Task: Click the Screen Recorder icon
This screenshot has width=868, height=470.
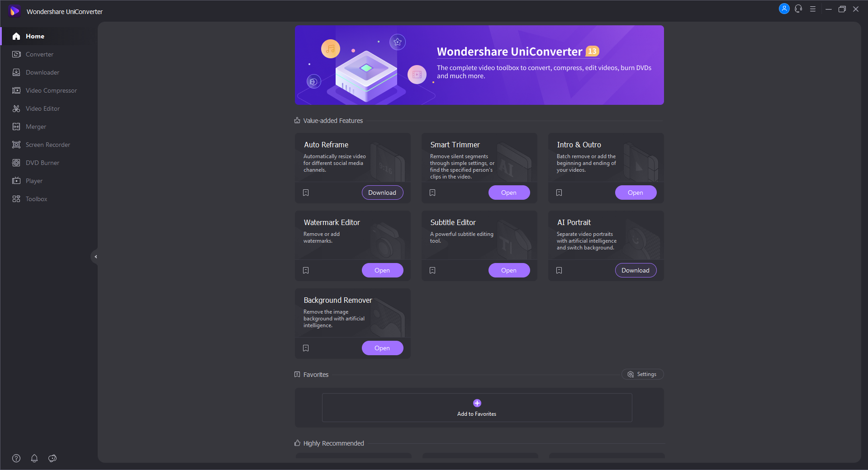Action: (x=16, y=145)
